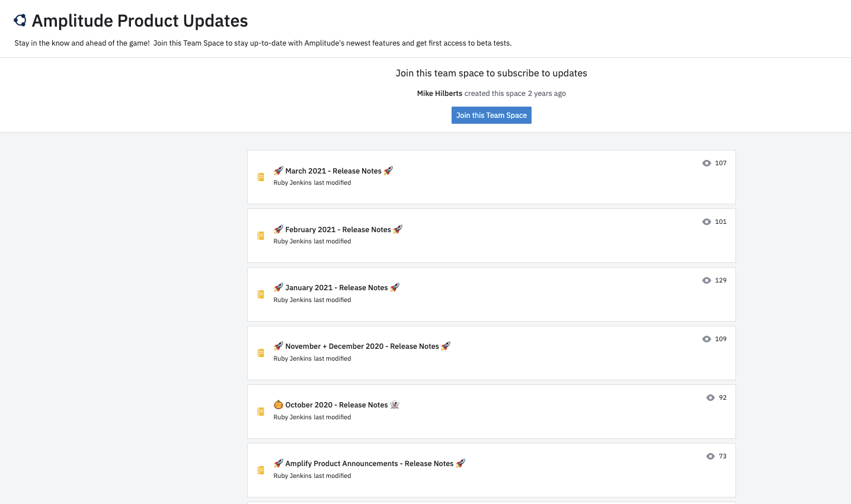Click trailing rocket emoji on February 2021 title
The height and width of the screenshot is (504, 851).
(398, 230)
